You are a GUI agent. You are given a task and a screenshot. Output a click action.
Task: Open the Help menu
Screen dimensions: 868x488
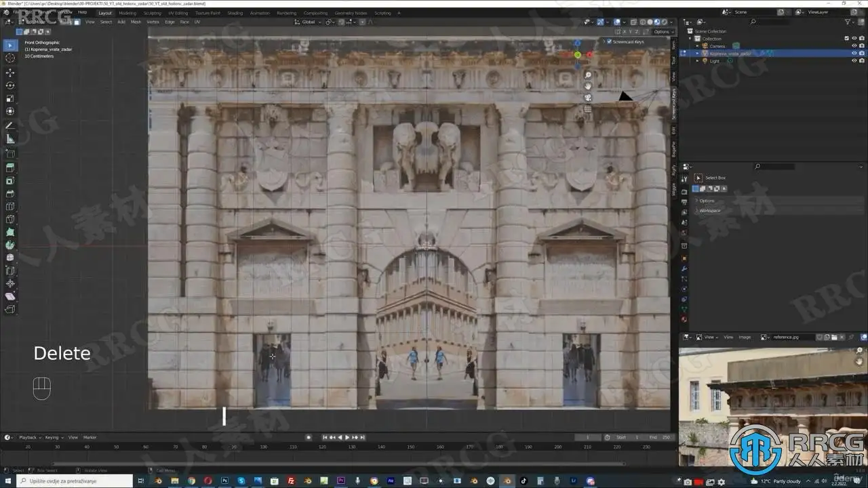82,12
